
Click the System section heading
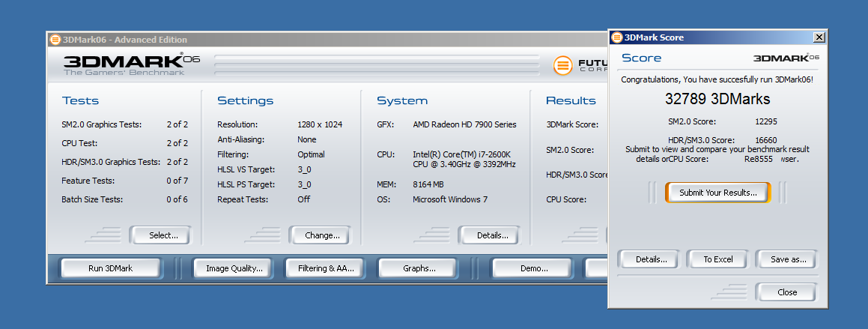pos(402,101)
